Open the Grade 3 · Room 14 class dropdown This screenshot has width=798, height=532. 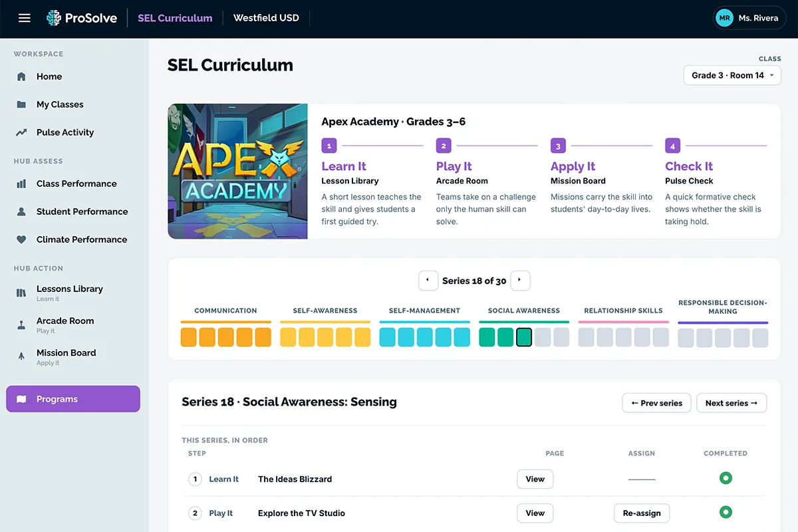pos(732,75)
